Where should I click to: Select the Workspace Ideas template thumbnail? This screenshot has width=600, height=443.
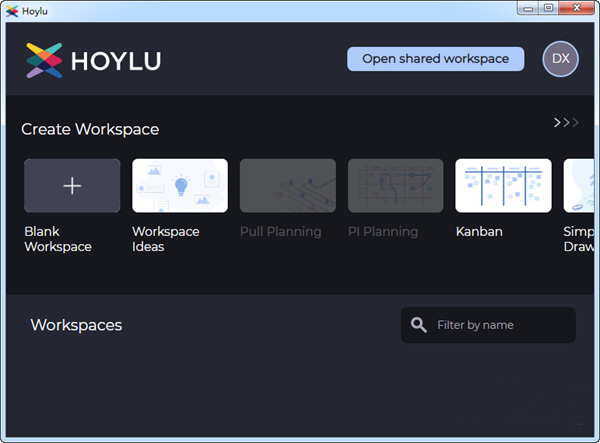pyautogui.click(x=180, y=186)
